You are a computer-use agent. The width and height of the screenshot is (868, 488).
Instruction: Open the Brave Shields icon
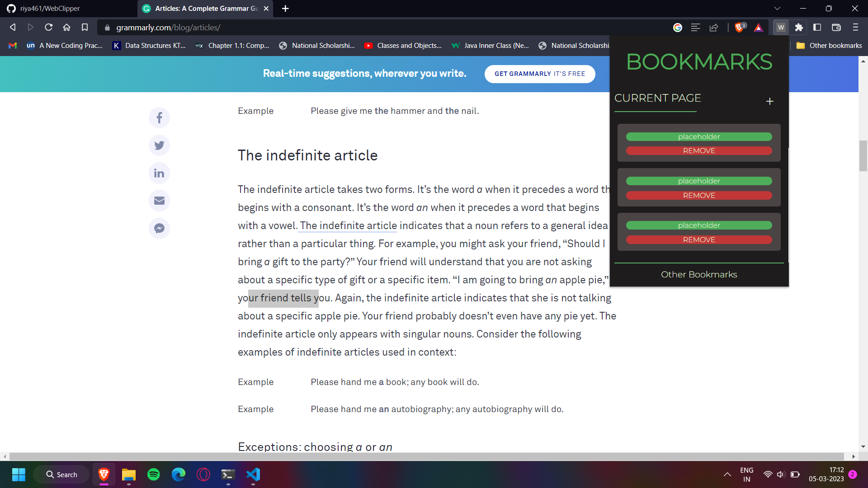coord(740,28)
